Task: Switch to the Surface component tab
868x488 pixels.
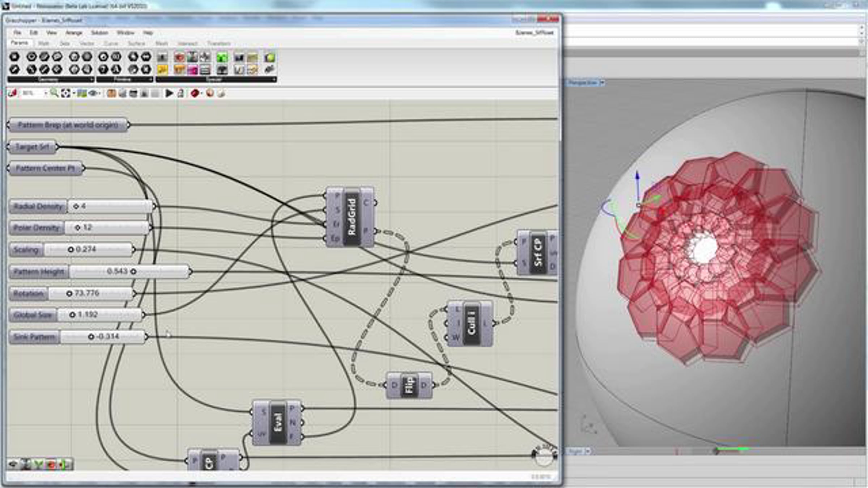Action: pyautogui.click(x=136, y=43)
